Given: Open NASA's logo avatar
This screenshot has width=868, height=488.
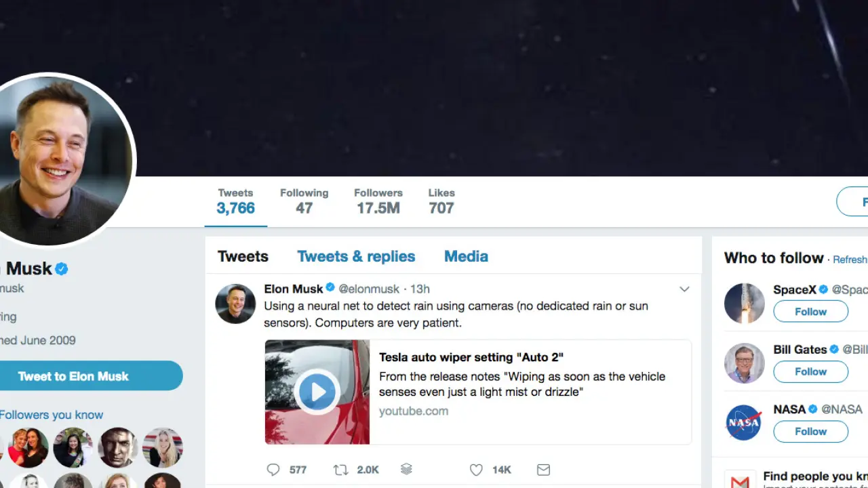Looking at the screenshot, I should (744, 422).
